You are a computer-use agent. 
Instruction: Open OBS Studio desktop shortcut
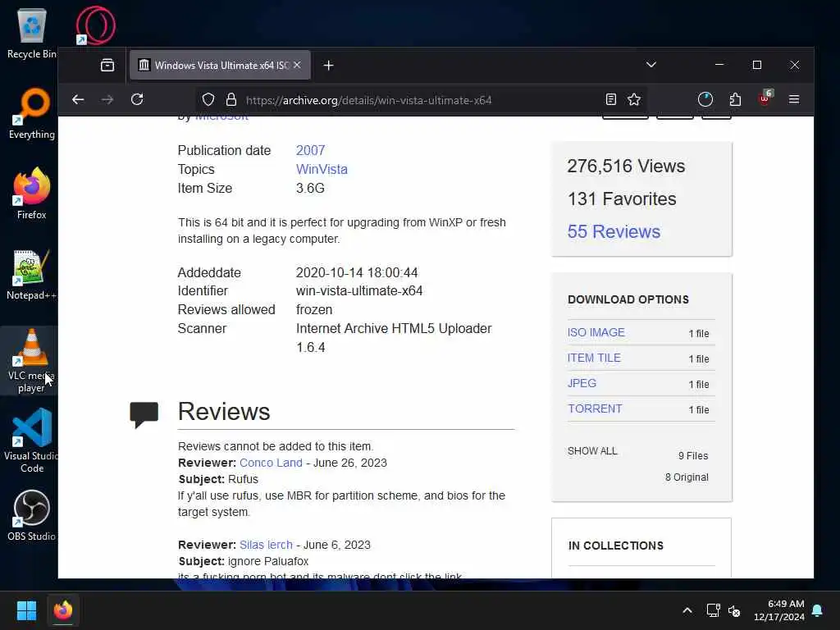(31, 515)
